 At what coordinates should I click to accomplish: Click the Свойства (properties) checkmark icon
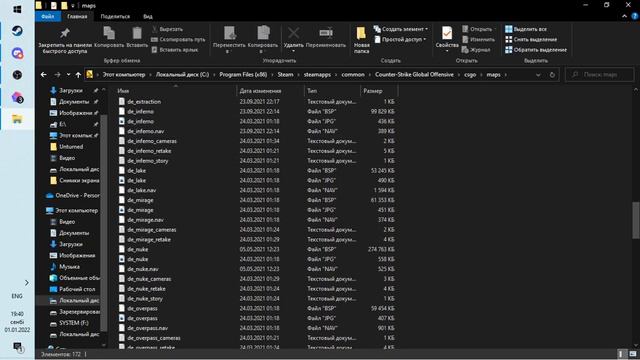[x=447, y=33]
